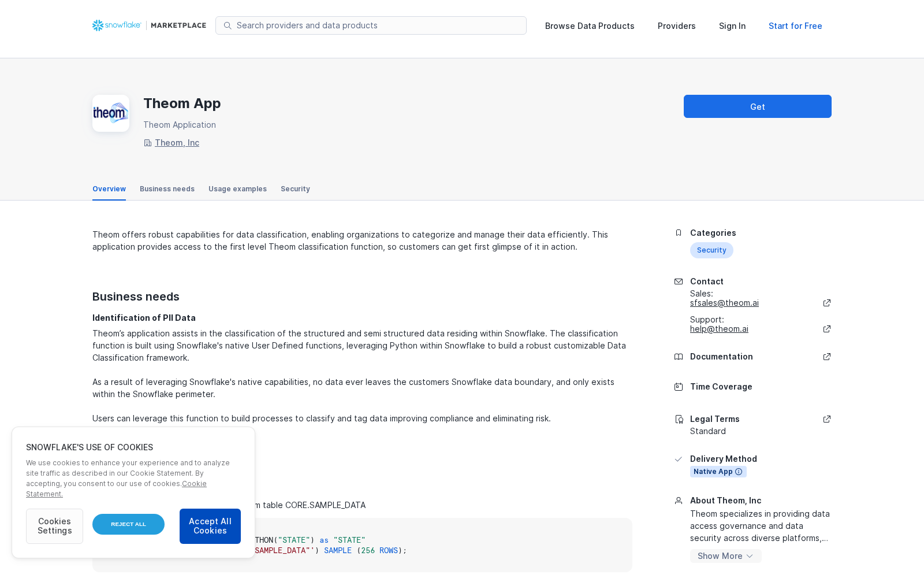Click the blue Get button
The width and height of the screenshot is (924, 578).
click(x=758, y=106)
